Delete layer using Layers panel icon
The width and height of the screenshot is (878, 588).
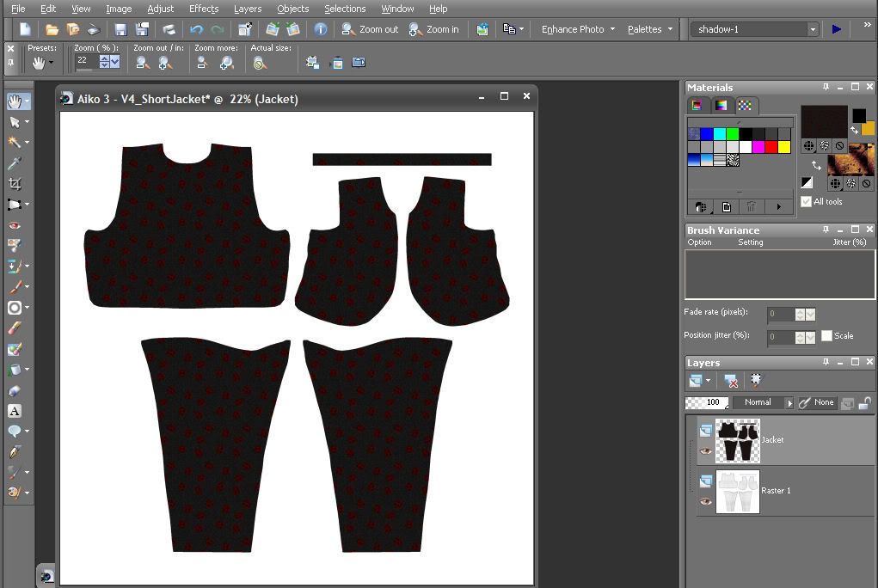pos(731,381)
